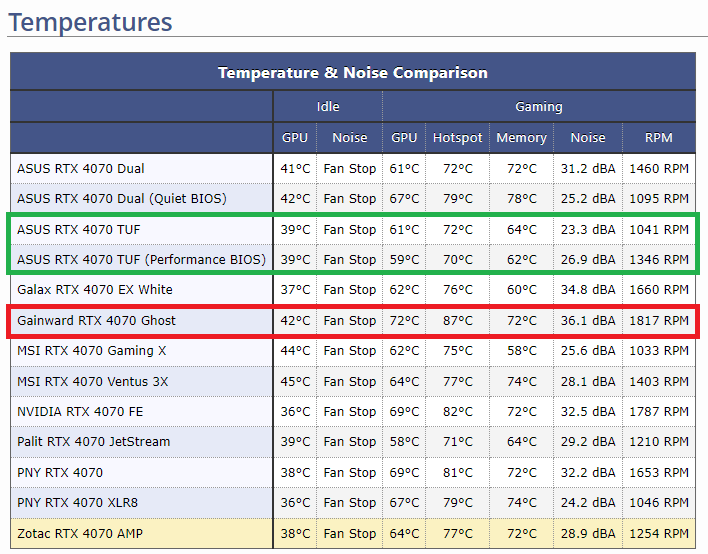The width and height of the screenshot is (708, 554).
Task: Click the 45°C idle GPU value
Action: (295, 382)
